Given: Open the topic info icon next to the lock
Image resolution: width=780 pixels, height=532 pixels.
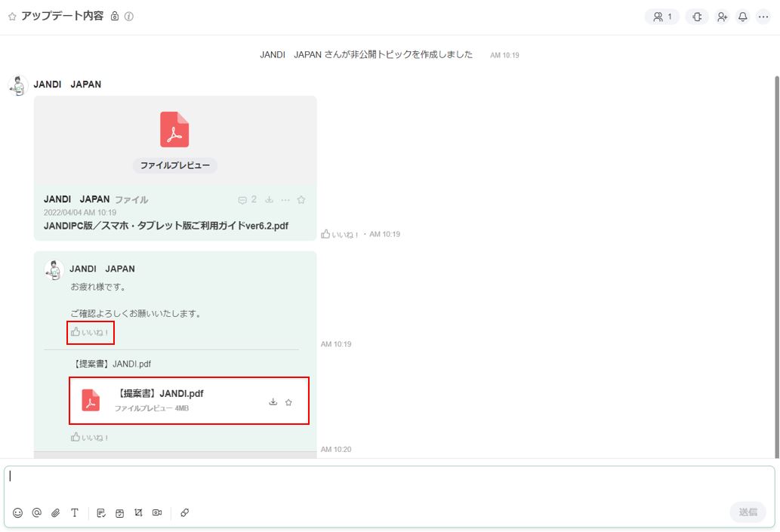Looking at the screenshot, I should click(x=129, y=17).
